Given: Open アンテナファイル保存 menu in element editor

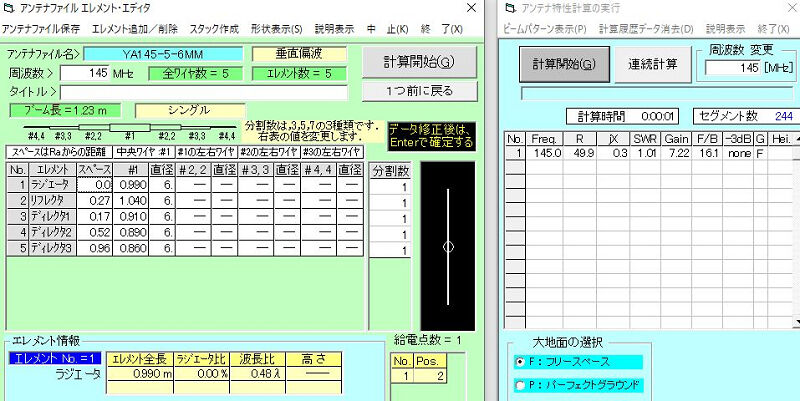Looking at the screenshot, I should pos(41,29).
